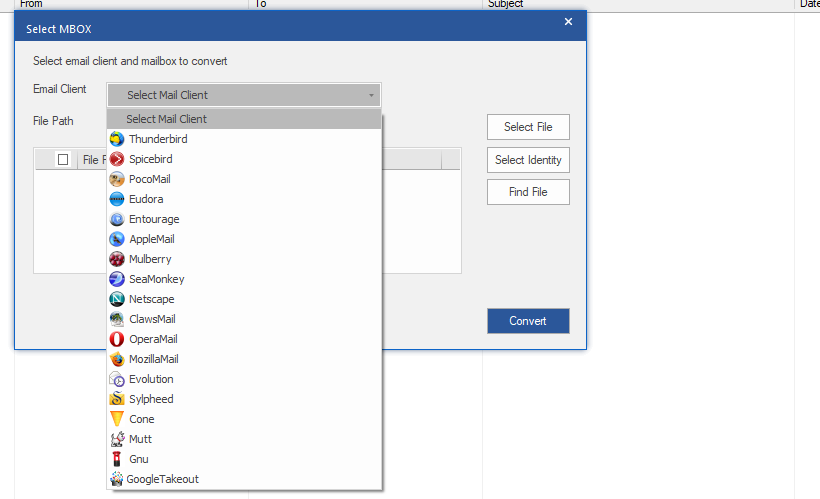Choose Spicebird as the email client
The height and width of the screenshot is (499, 820).
[x=244, y=159]
